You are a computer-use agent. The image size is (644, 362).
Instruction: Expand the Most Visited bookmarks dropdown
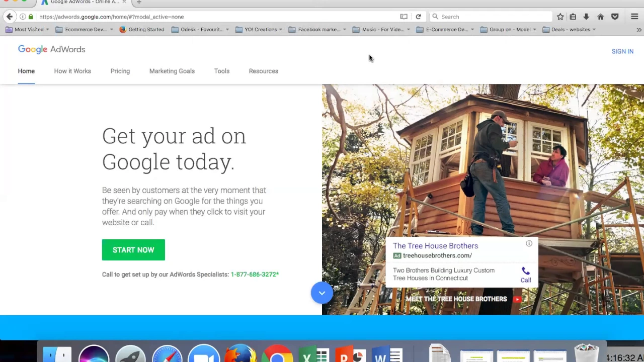pyautogui.click(x=28, y=29)
